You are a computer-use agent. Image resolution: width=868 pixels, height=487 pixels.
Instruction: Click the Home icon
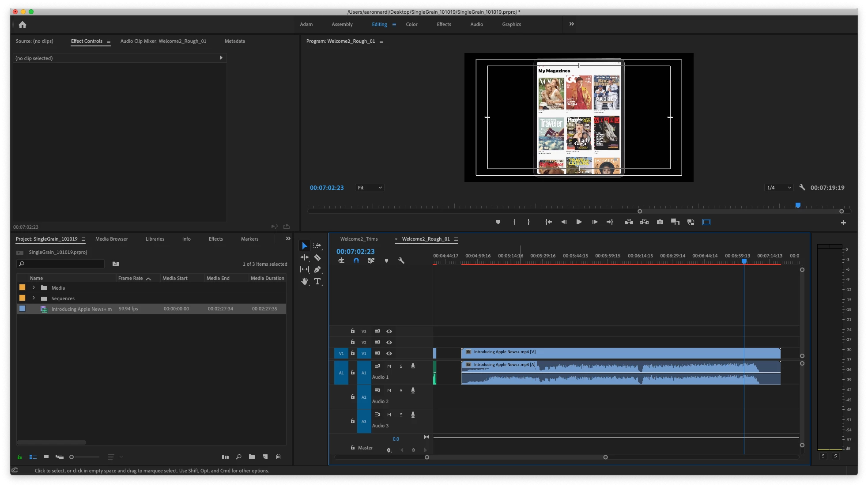[x=23, y=25]
